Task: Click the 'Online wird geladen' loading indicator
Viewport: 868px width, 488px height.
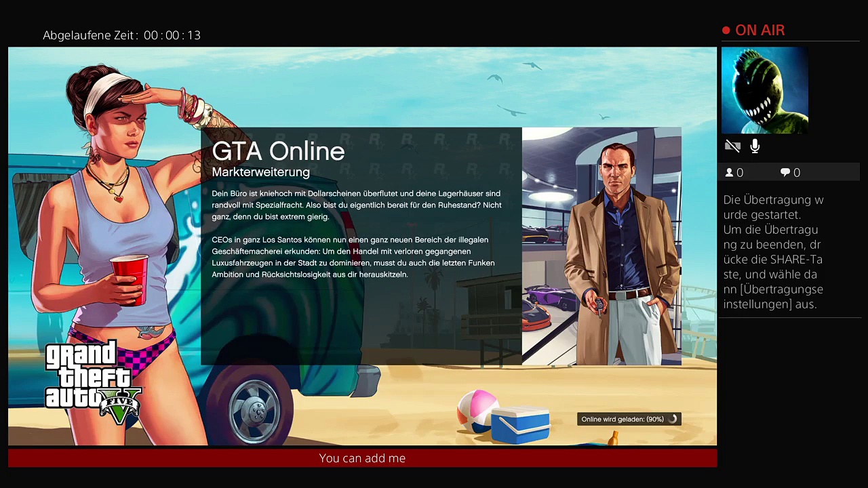Action: (x=622, y=420)
